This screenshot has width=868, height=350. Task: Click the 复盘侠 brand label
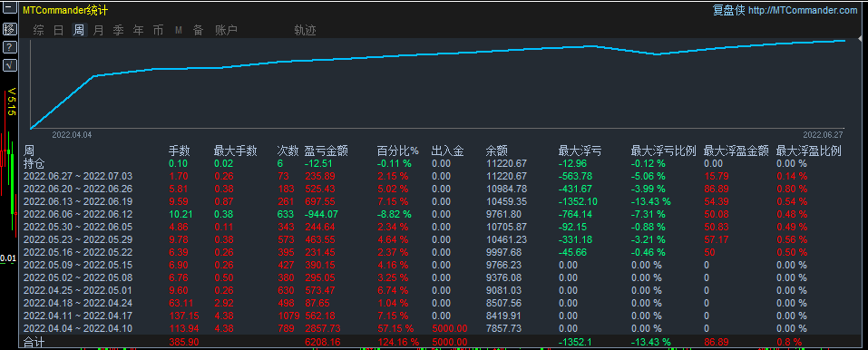[x=728, y=10]
